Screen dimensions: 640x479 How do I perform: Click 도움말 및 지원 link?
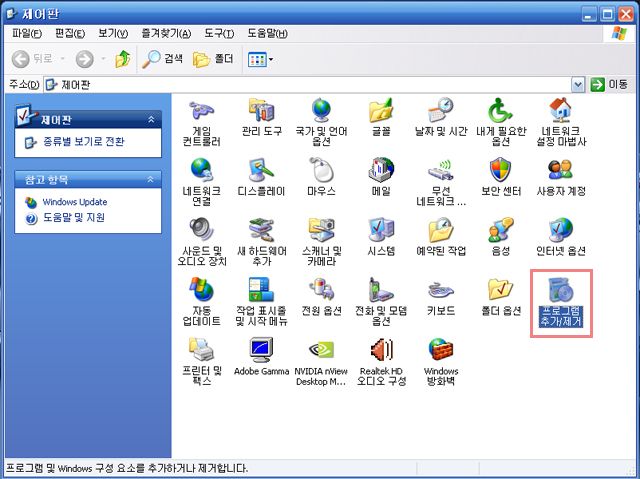point(74,218)
